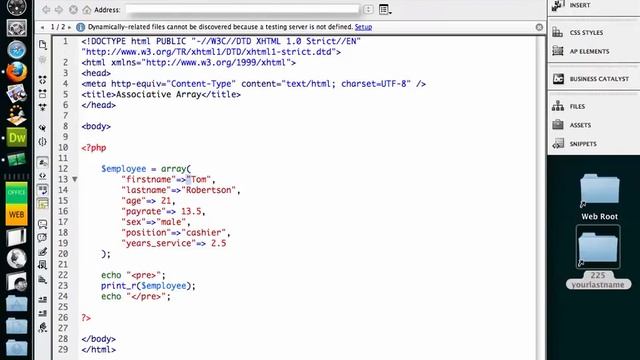Viewport: 640px width, 360px height.
Task: Click the Home button by Address
Action: (87, 9)
